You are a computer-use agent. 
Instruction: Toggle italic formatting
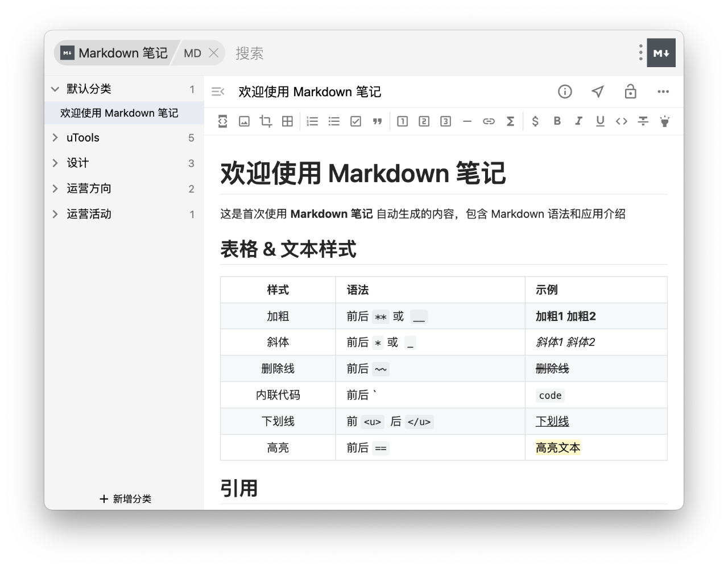click(x=578, y=121)
